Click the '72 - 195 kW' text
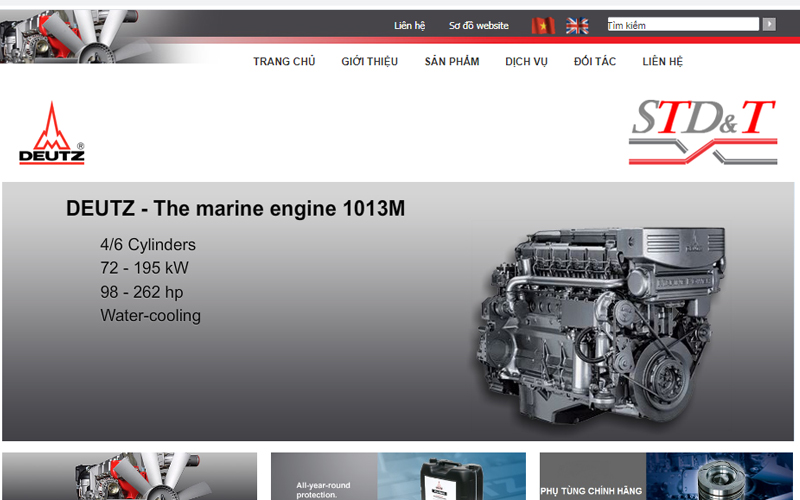 [x=144, y=268]
